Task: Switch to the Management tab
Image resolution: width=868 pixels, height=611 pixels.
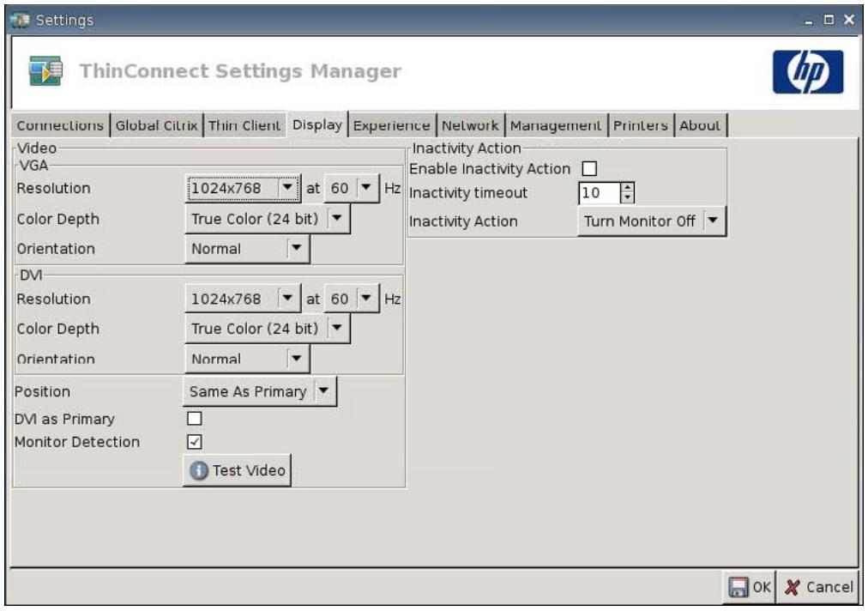Action: coord(555,125)
